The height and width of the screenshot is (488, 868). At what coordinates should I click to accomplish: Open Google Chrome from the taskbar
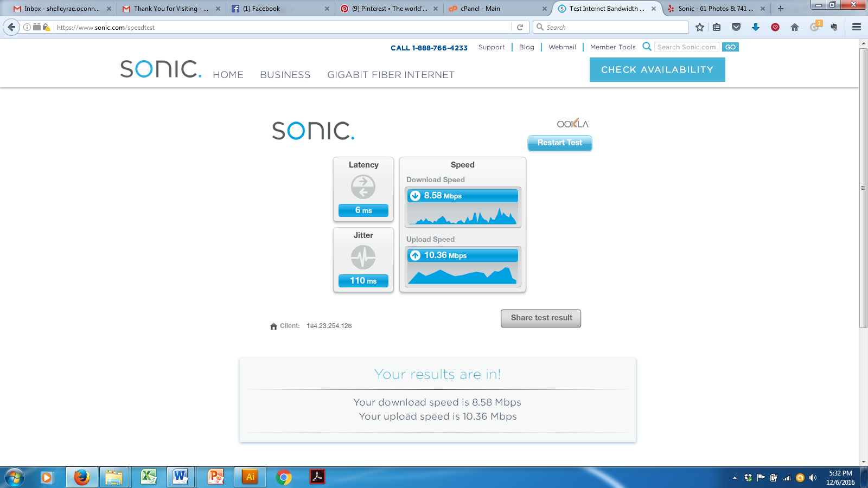[x=284, y=477]
